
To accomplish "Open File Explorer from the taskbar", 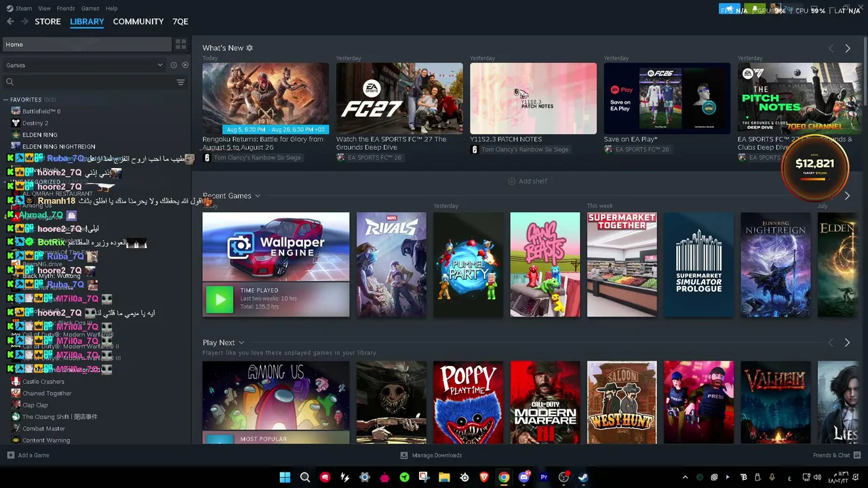I will point(444,477).
